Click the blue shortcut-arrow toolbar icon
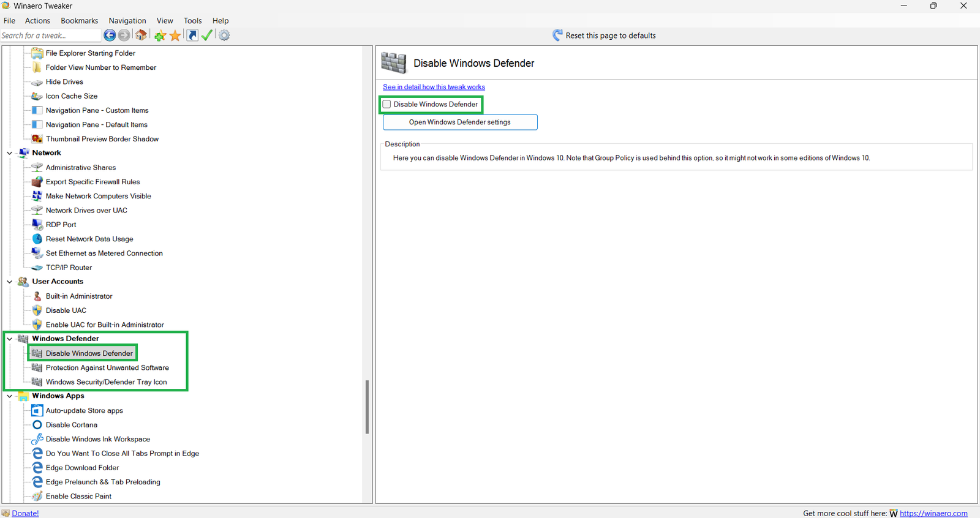The height and width of the screenshot is (518, 980). pyautogui.click(x=192, y=36)
